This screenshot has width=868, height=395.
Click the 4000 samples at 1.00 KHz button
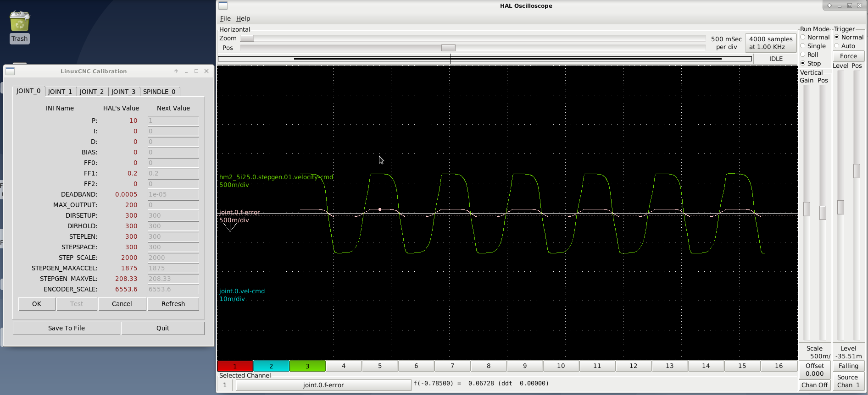(x=771, y=43)
